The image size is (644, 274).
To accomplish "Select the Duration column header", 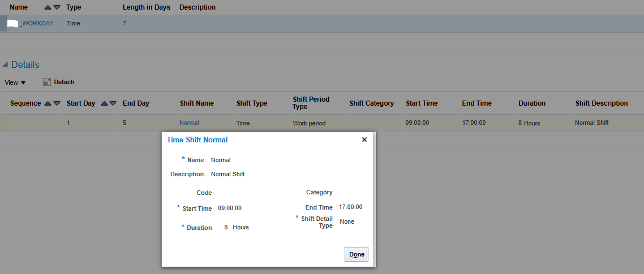I will (x=532, y=103).
